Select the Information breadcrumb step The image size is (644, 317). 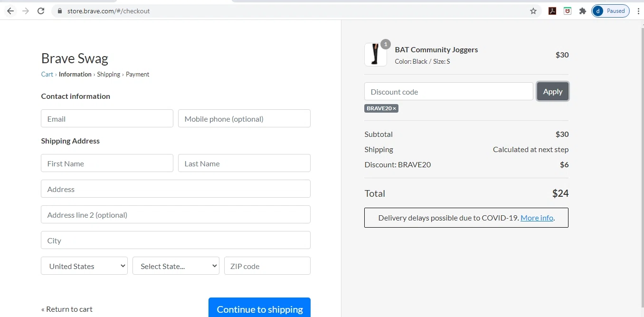point(75,74)
